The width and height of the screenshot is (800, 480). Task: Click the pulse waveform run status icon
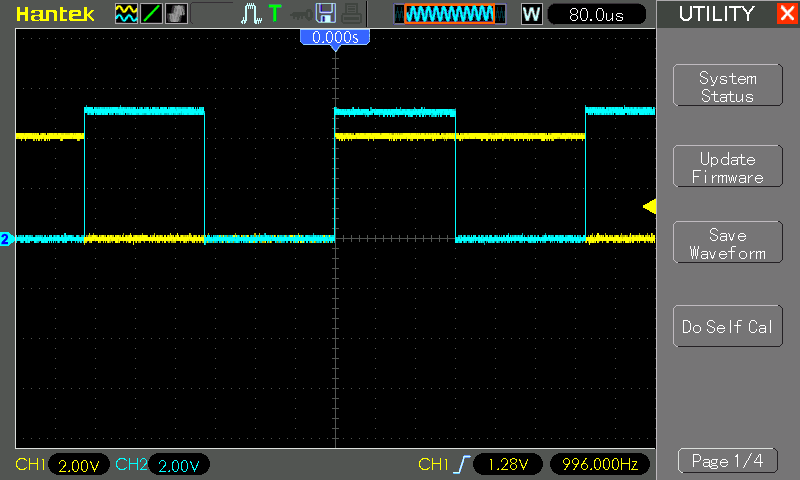[x=251, y=14]
